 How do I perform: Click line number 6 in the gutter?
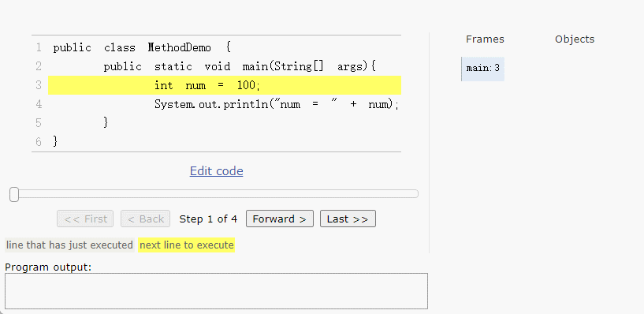point(39,142)
